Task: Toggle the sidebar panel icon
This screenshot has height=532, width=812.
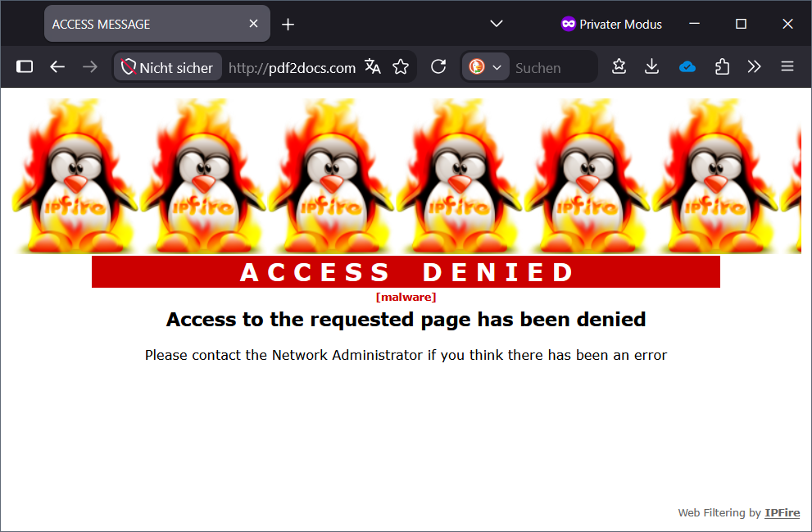Action: click(25, 67)
